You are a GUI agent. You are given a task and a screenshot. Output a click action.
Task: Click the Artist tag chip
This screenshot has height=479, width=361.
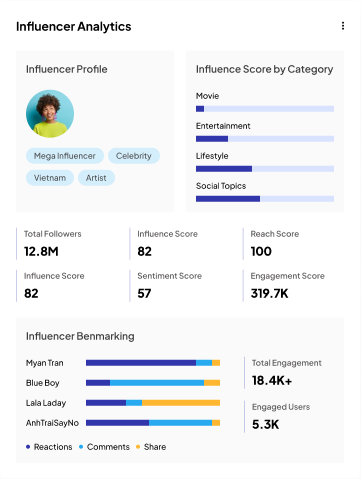point(96,178)
